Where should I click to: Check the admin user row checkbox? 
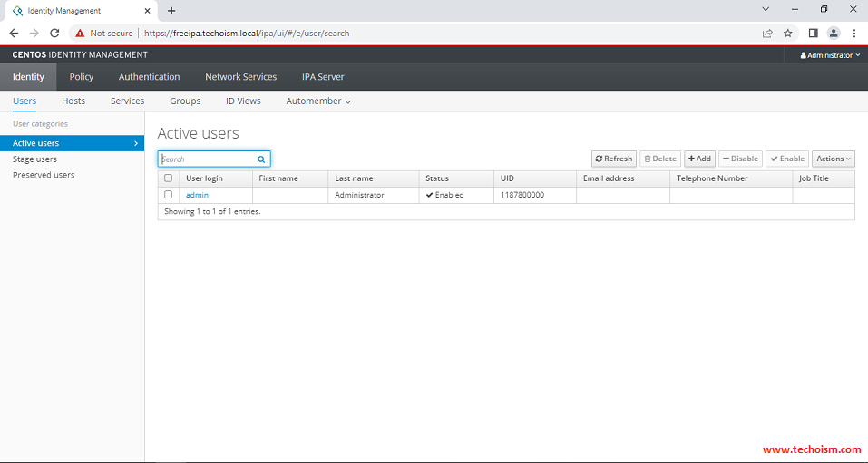169,195
